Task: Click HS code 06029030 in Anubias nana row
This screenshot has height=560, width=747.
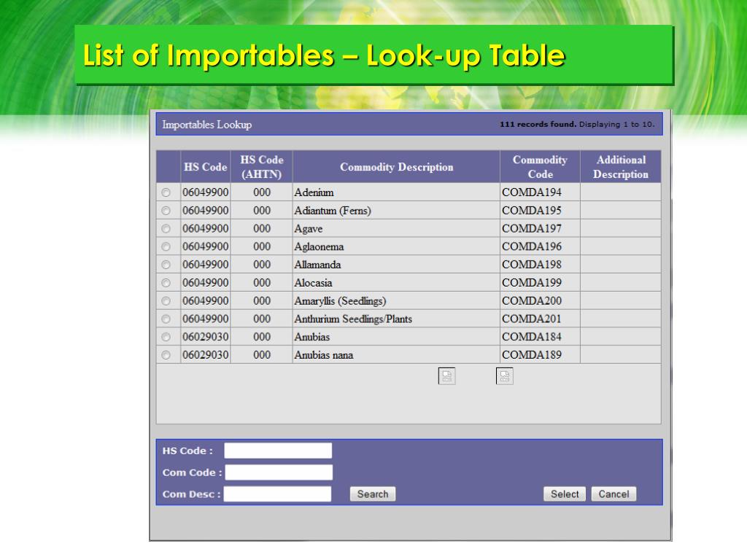Action: (x=205, y=355)
